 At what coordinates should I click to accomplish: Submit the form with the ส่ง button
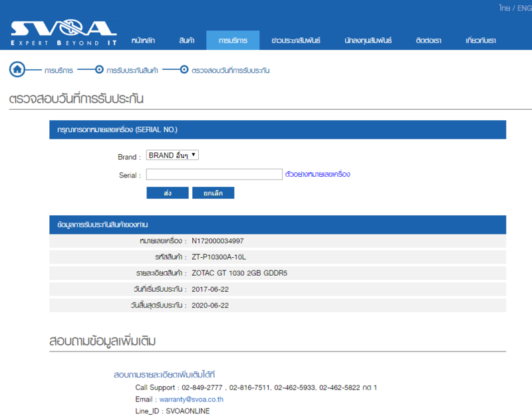coord(168,193)
